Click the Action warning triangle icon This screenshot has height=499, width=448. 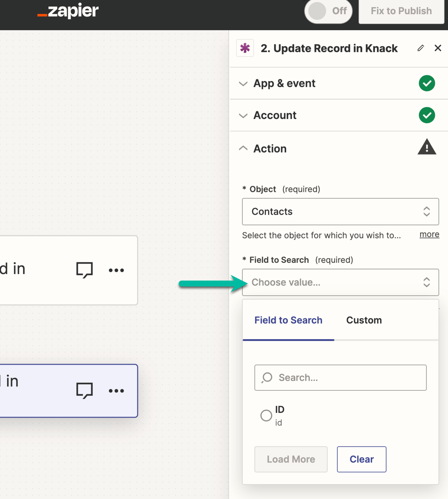point(427,147)
